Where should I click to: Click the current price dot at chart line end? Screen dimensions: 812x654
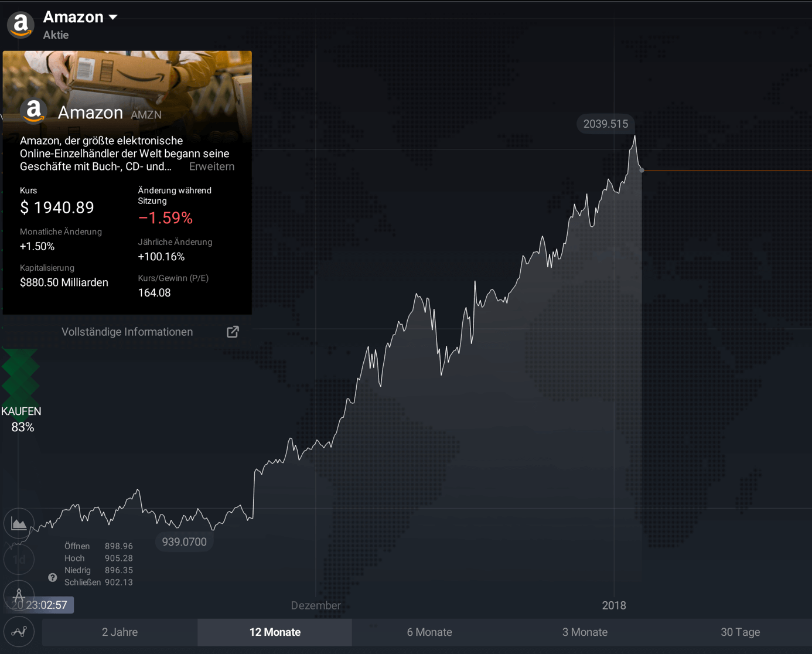point(642,170)
